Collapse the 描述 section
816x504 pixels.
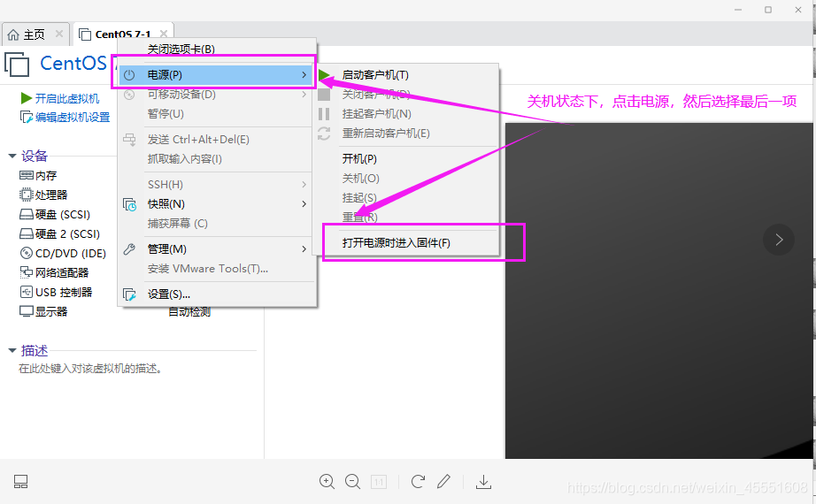pyautogui.click(x=12, y=350)
